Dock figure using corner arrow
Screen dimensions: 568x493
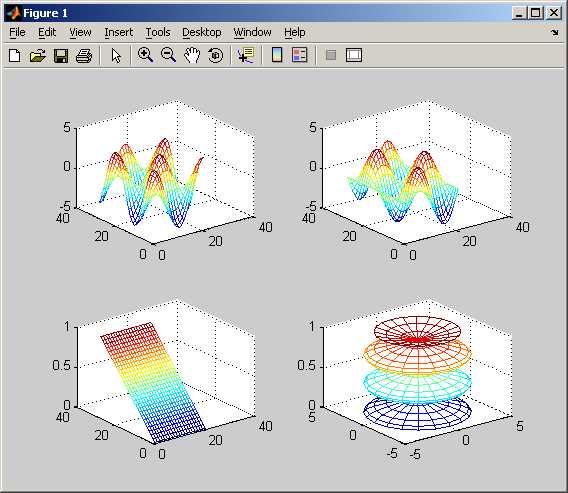pos(555,33)
